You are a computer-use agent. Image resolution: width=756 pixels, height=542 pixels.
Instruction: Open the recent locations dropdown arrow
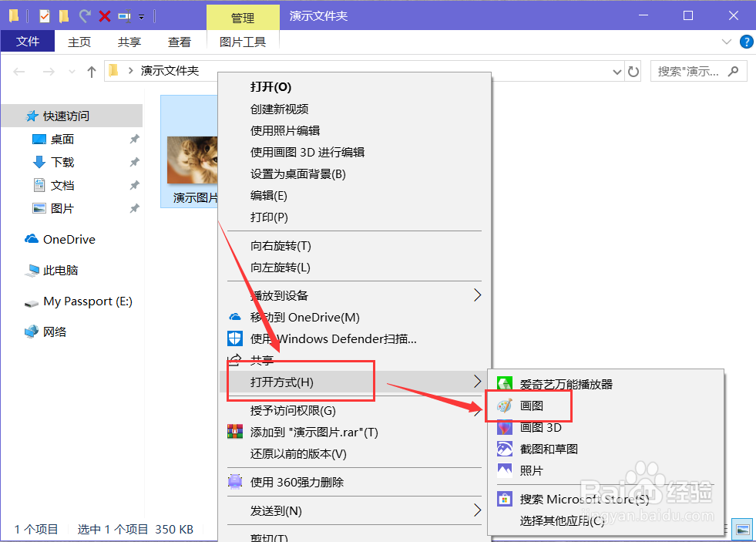(x=72, y=72)
